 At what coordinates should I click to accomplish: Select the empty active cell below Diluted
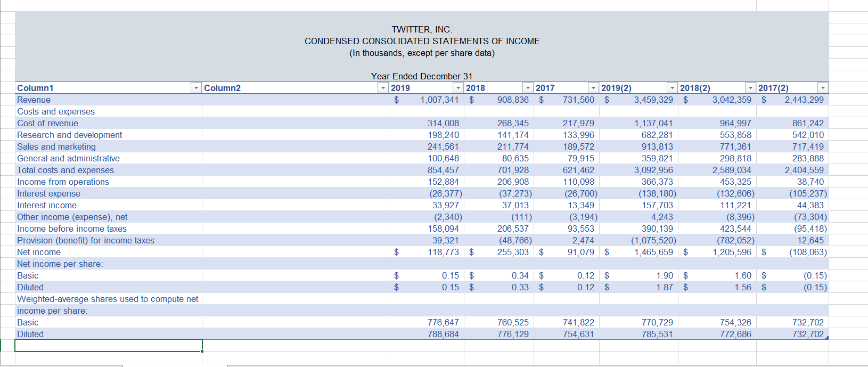click(x=109, y=346)
